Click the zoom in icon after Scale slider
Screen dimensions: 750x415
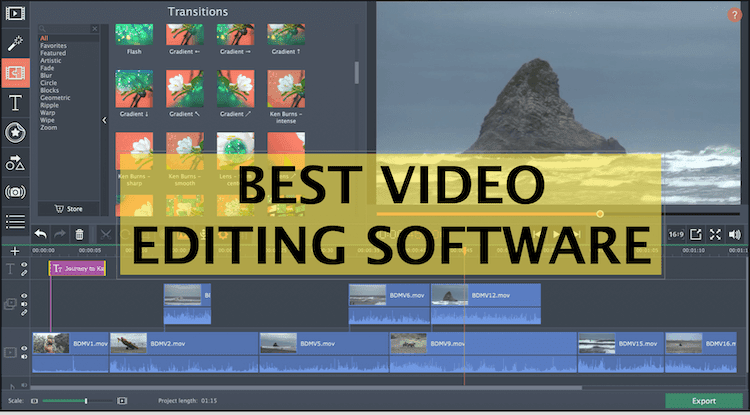(122, 401)
